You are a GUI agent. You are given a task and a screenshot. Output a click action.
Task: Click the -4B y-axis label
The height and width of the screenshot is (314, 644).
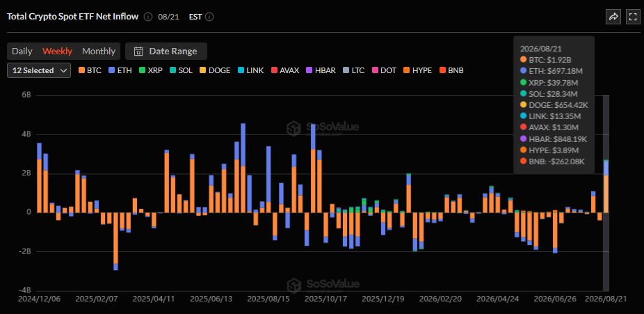[25, 290]
